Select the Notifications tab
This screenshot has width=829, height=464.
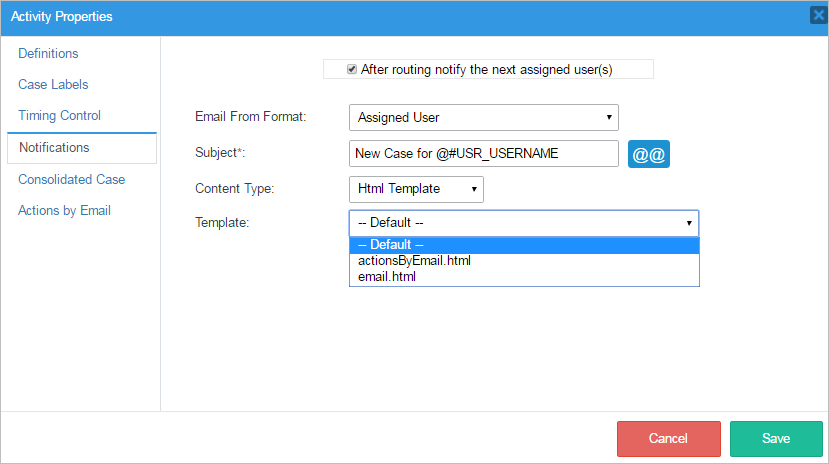click(x=54, y=148)
